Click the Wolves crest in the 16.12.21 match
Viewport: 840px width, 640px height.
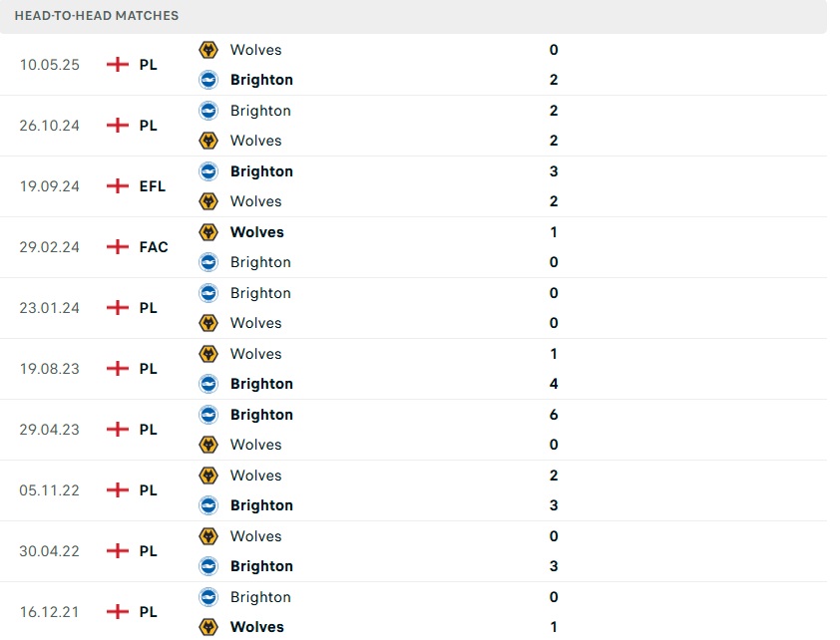pos(209,627)
